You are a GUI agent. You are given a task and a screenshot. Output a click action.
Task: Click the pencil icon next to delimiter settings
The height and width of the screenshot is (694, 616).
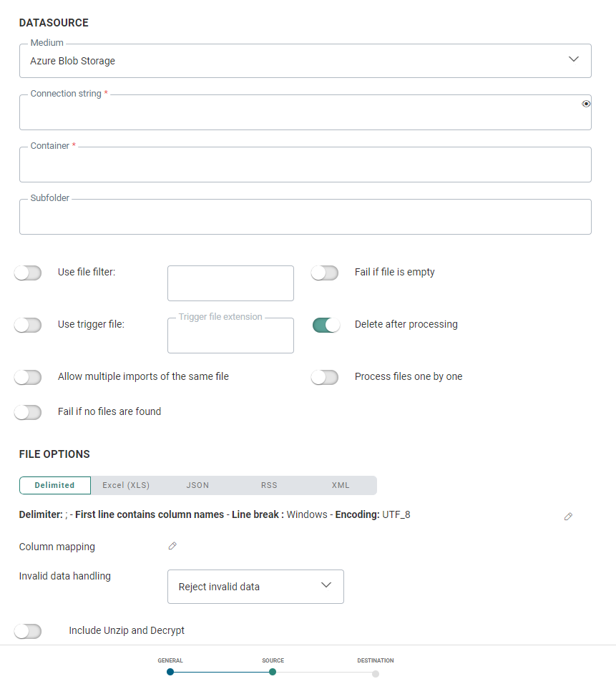tap(568, 516)
